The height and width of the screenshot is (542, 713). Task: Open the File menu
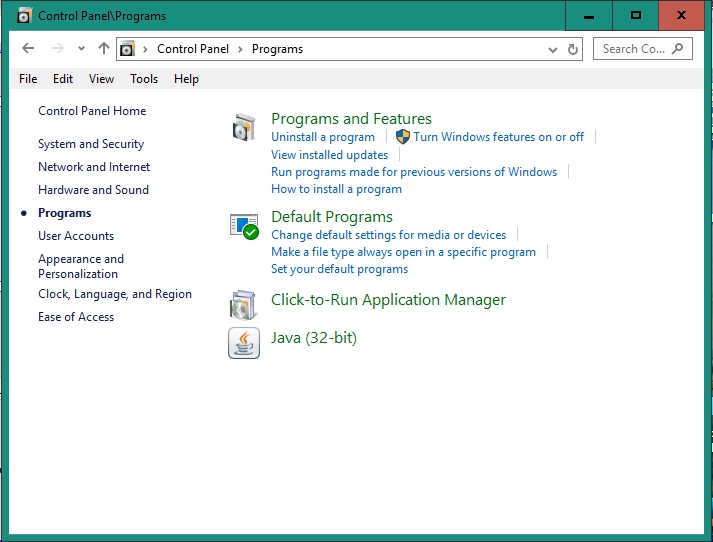coord(28,79)
